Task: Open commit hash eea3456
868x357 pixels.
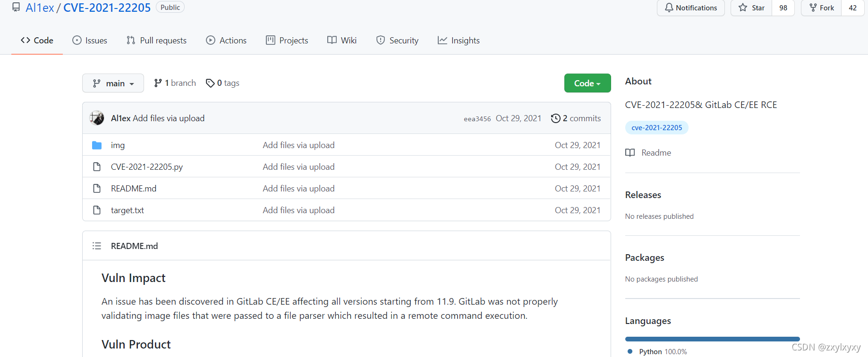Action: click(477, 119)
